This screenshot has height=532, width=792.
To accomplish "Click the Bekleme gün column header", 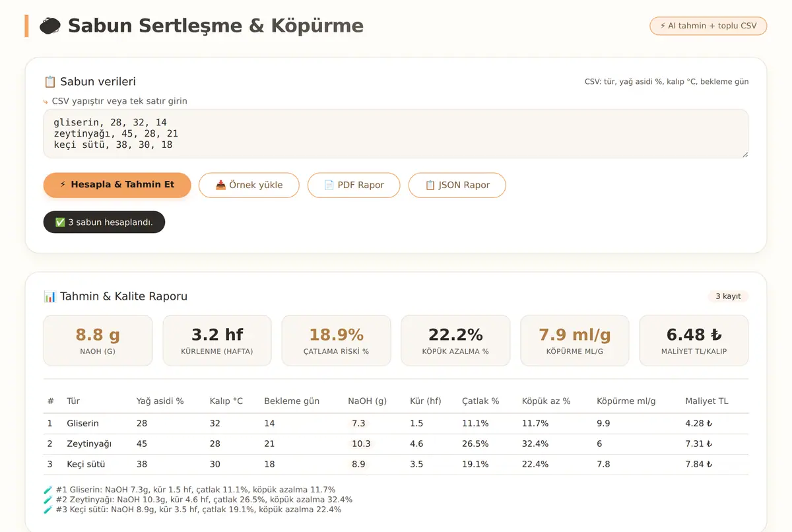I will 292,401.
